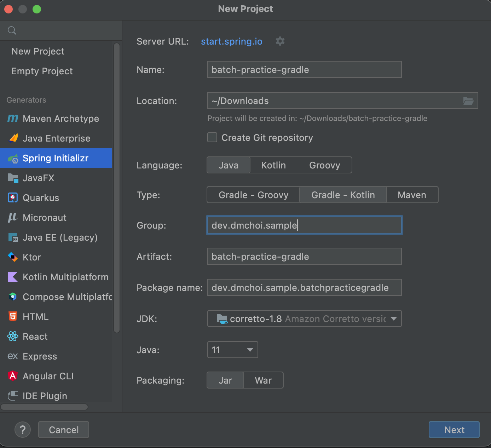Select Kotlin as project language

click(x=273, y=165)
